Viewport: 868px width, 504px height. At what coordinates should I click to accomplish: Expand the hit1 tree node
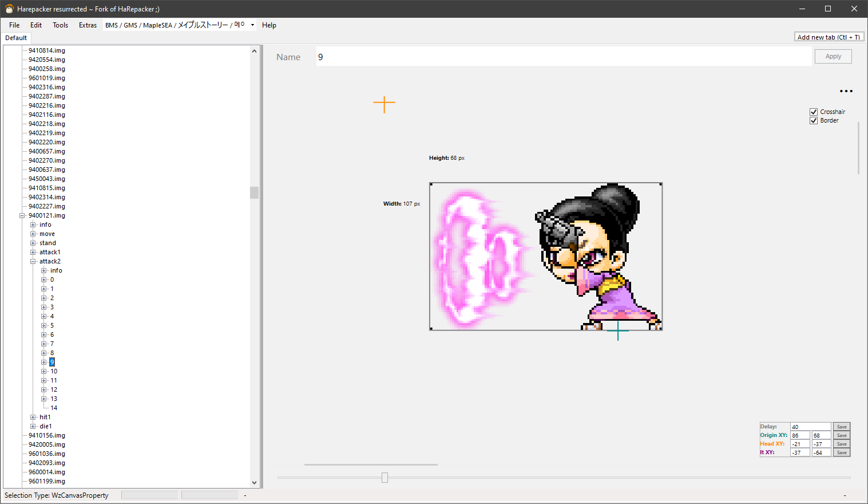33,418
